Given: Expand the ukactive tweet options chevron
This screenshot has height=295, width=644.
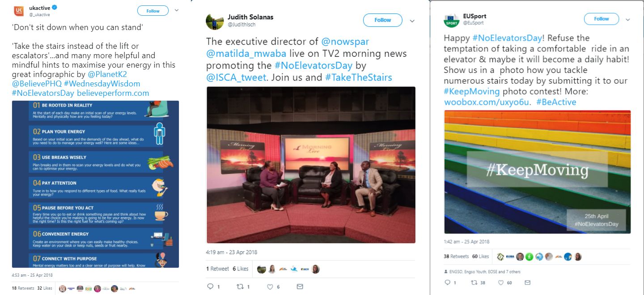Looking at the screenshot, I should pos(177,10).
